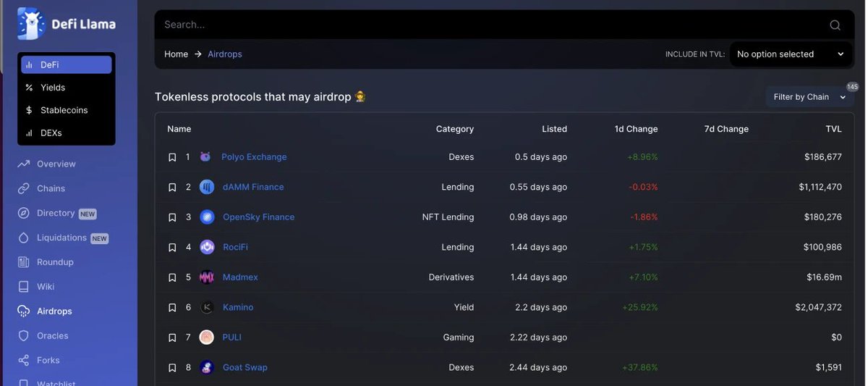Open the Forks page

click(x=48, y=360)
